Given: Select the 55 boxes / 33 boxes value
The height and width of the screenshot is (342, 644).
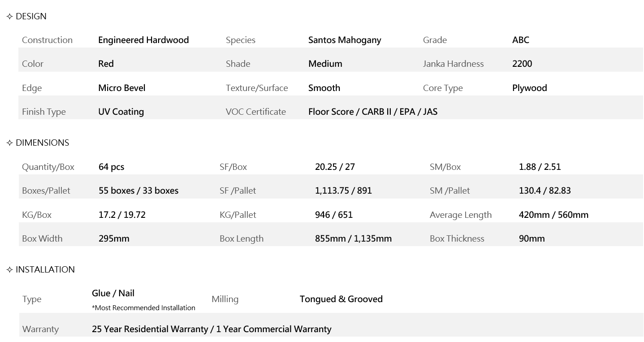Looking at the screenshot, I should coord(138,190).
